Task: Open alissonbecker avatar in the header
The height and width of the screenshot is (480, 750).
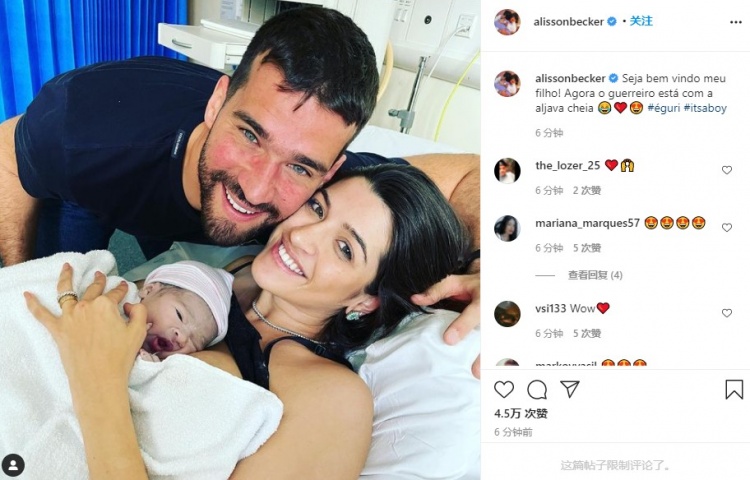Action: pos(507,22)
